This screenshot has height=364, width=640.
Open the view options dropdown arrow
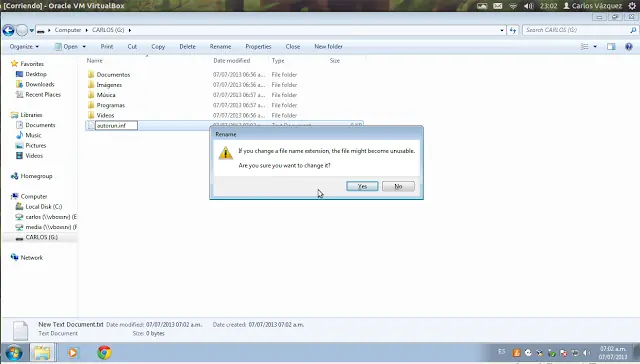(595, 47)
